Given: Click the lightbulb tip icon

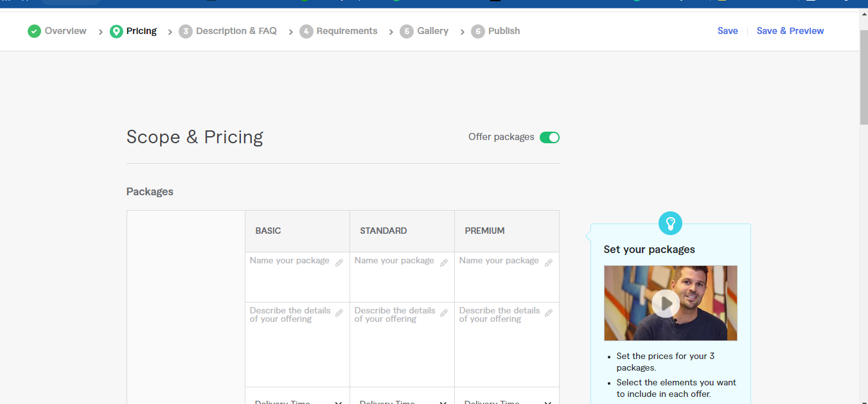Looking at the screenshot, I should (670, 224).
